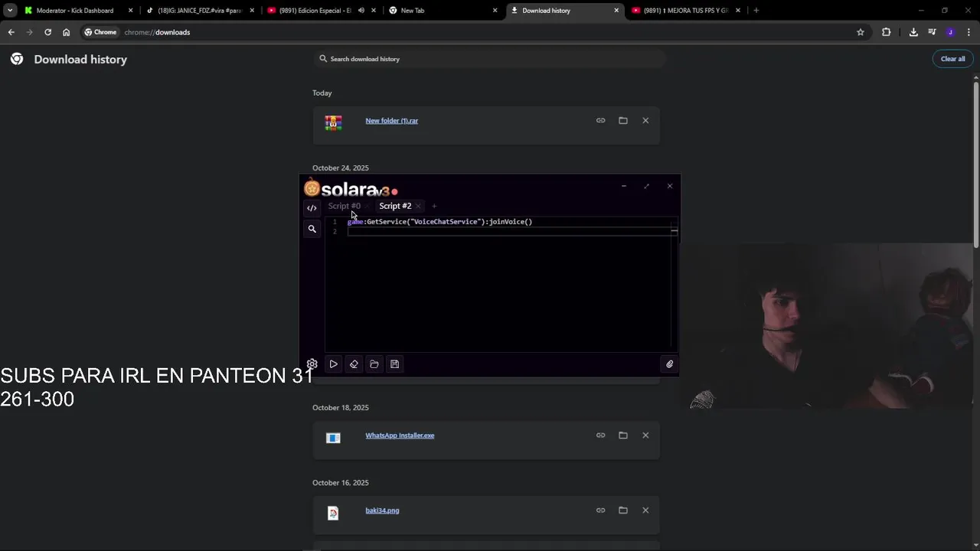Close the Download history tab
980x551 pixels.
[616, 11]
